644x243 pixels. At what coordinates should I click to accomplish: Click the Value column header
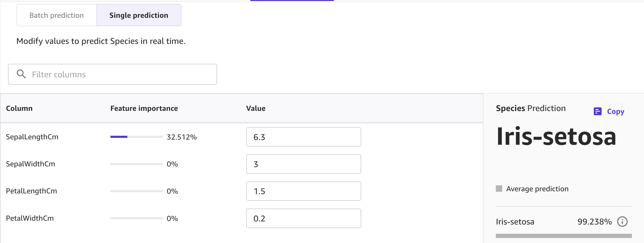(256, 108)
